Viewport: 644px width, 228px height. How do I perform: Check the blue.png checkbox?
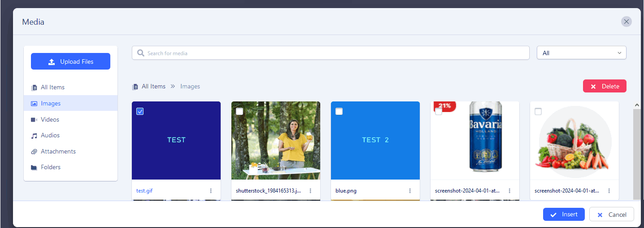click(339, 111)
